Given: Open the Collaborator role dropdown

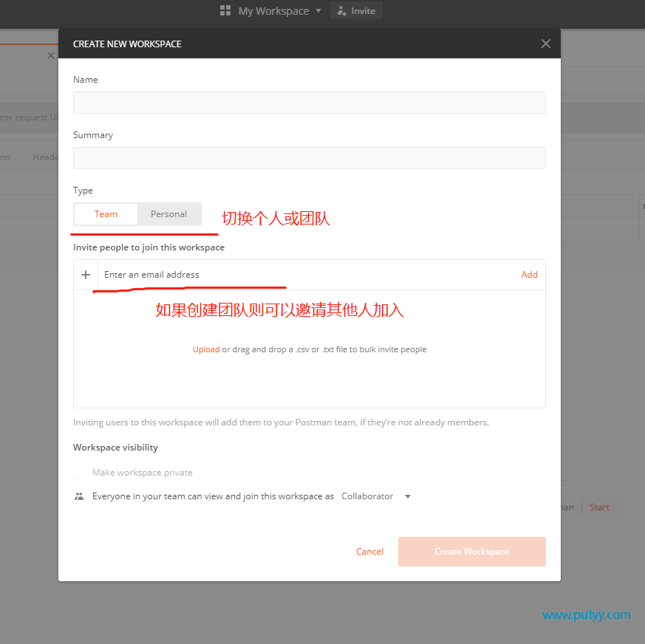Looking at the screenshot, I should coord(375,496).
